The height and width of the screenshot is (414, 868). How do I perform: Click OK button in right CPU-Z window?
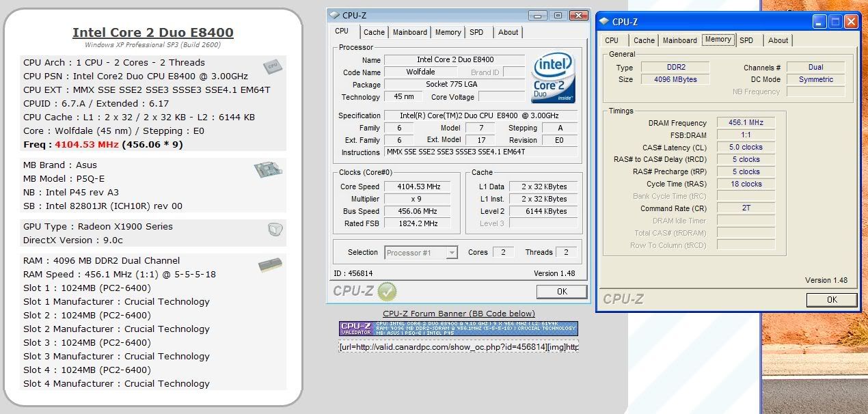(832, 300)
